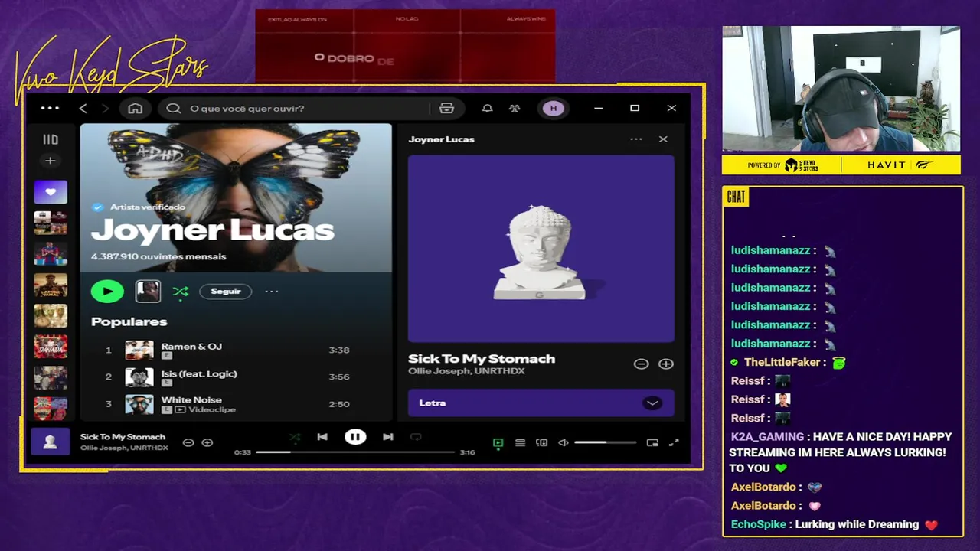Expand Your Library sidebar icon
Screen dimensions: 980x551
pyautogui.click(x=51, y=139)
